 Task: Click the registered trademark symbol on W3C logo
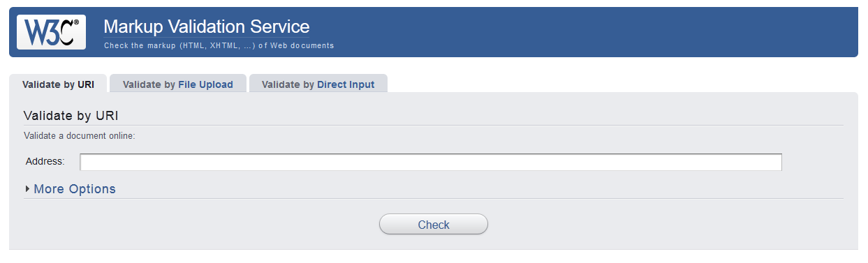[76, 22]
